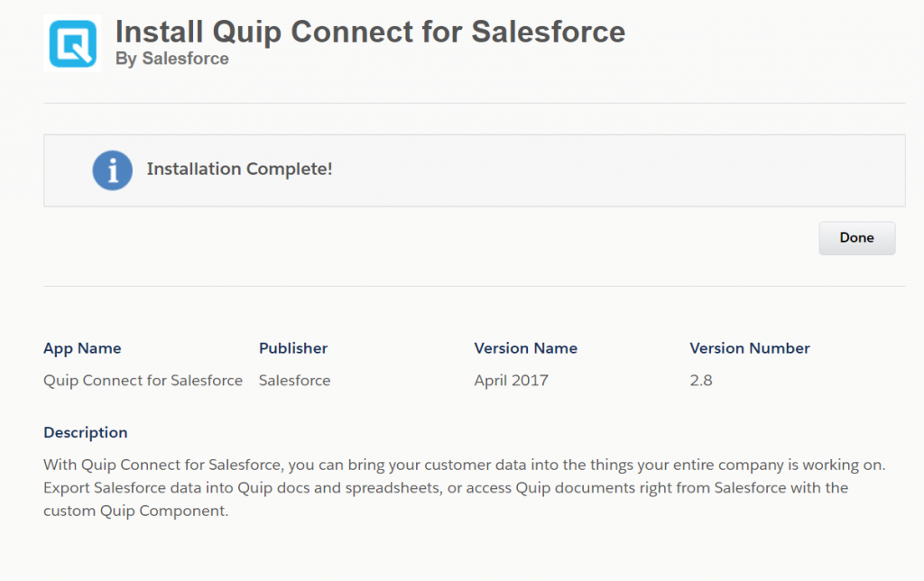Click the April 2017 version name
Image resolution: width=924 pixels, height=581 pixels.
coord(511,380)
